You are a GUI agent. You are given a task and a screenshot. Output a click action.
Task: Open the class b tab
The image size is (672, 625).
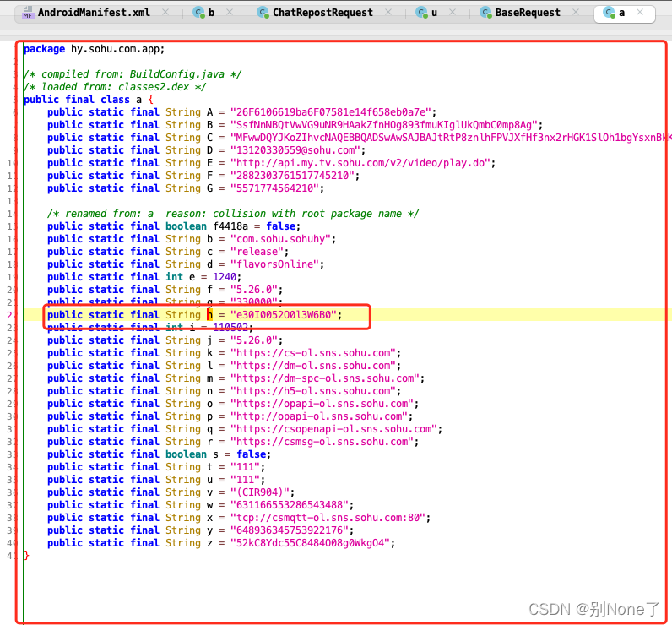click(x=211, y=13)
